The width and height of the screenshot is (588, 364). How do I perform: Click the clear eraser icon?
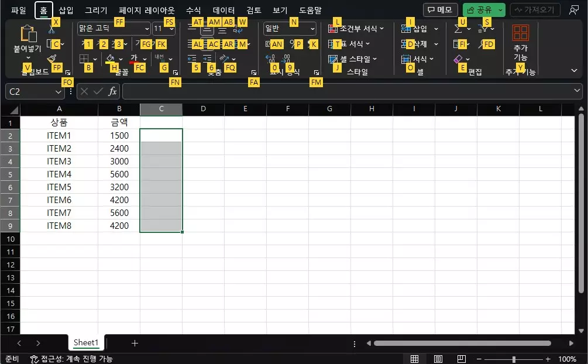click(458, 59)
